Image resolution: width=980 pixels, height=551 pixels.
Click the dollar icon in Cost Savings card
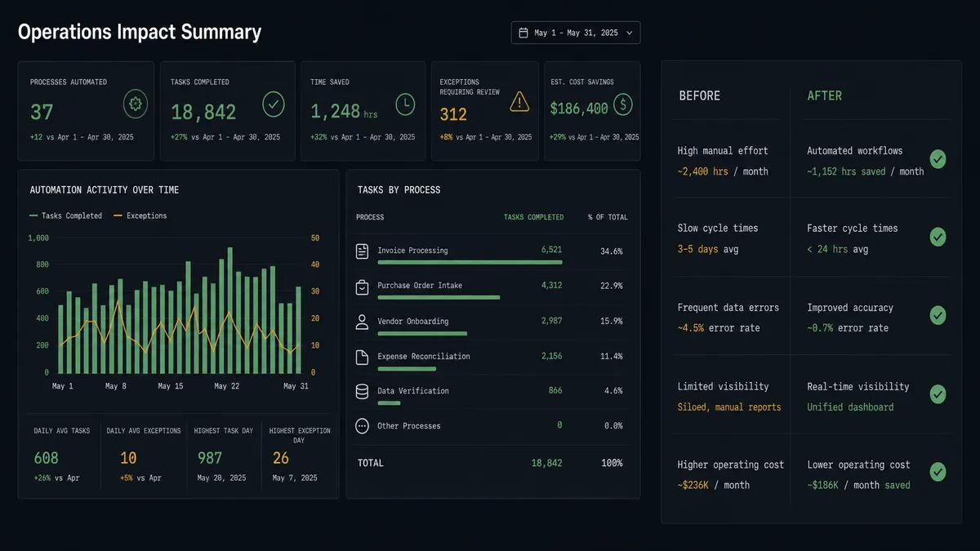[623, 104]
